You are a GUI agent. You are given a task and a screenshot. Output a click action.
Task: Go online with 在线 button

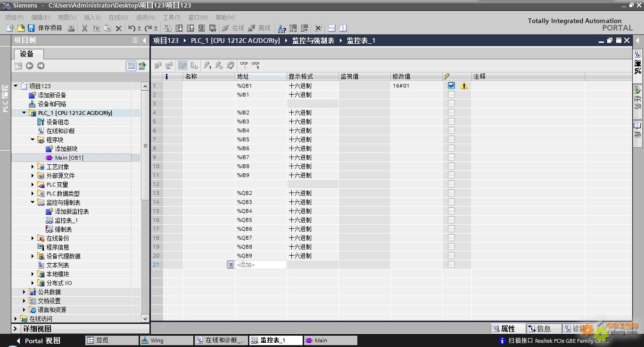click(x=233, y=28)
